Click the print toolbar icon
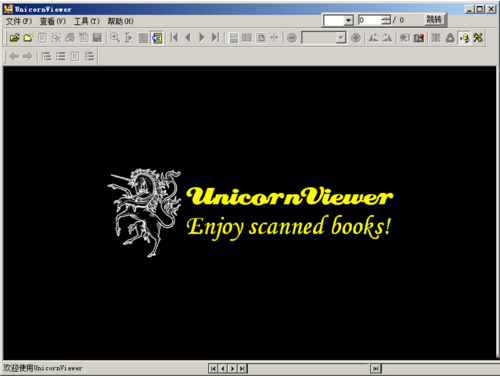Image resolution: width=500 pixels, height=378 pixels. point(70,38)
